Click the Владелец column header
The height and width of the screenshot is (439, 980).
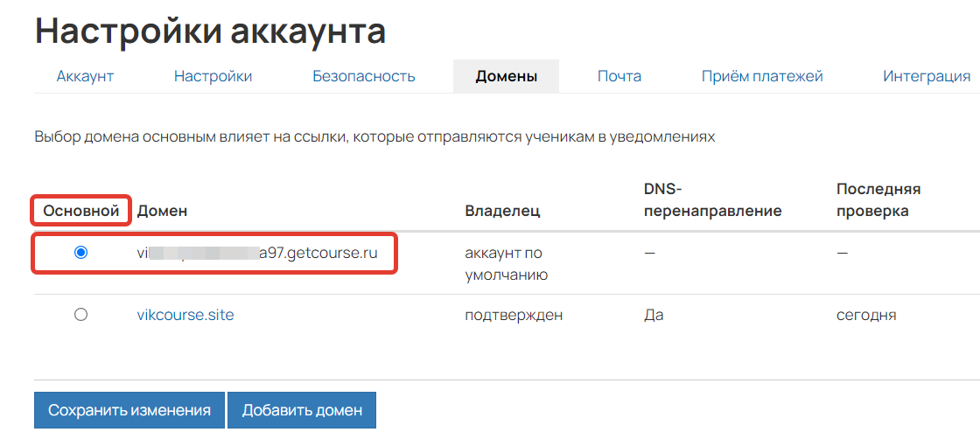coord(502,211)
